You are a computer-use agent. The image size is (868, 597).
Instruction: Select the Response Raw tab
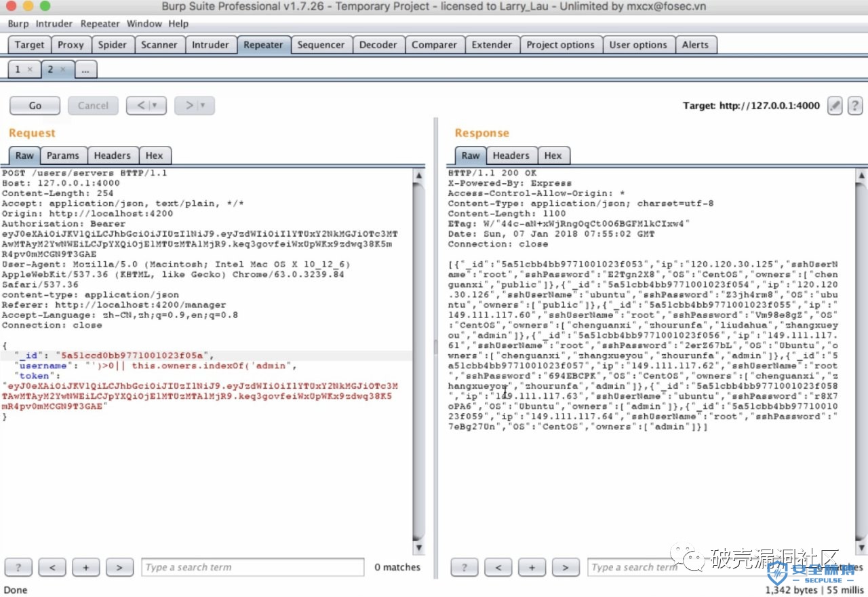click(x=471, y=155)
